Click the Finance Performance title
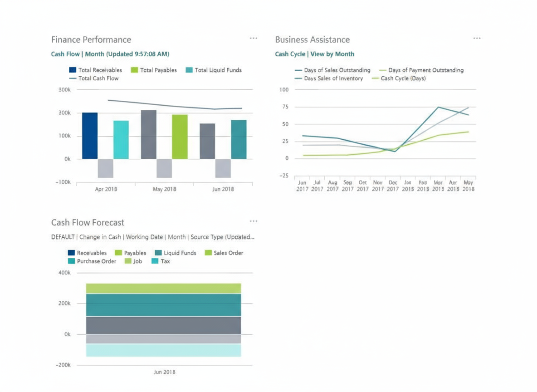This screenshot has width=537, height=392. pos(91,39)
